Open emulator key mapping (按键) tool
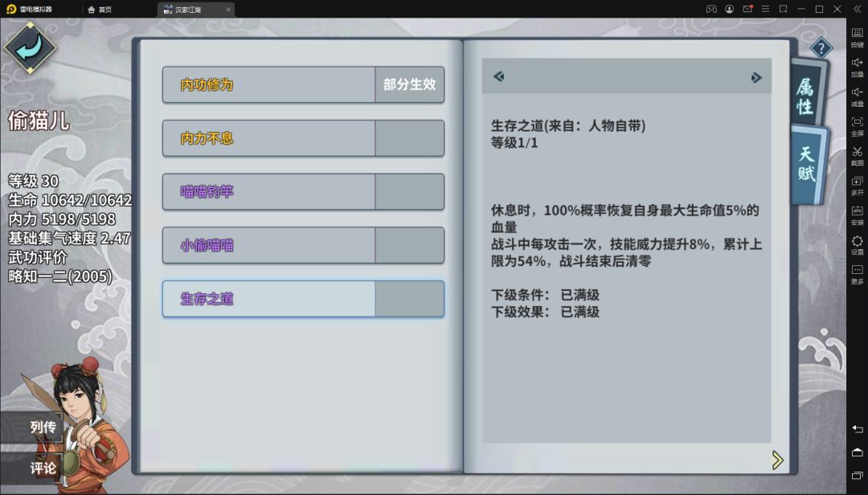Viewport: 868px width, 495px height. point(857,36)
